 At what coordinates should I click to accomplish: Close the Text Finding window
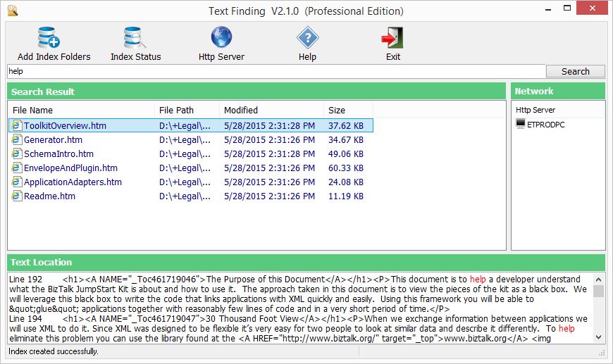click(x=593, y=8)
